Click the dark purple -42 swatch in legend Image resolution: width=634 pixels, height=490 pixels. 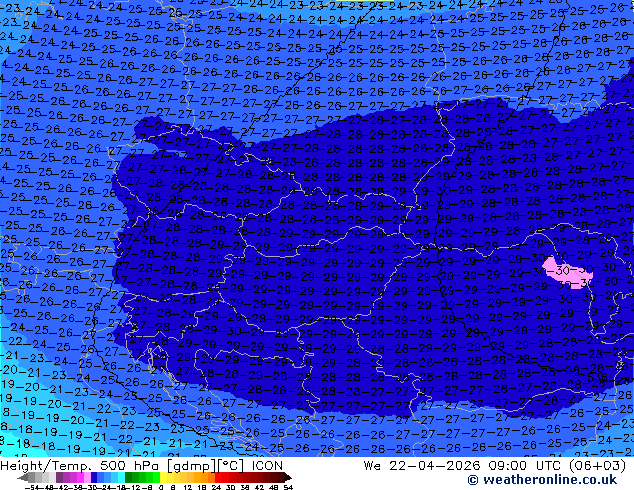pyautogui.click(x=59, y=477)
